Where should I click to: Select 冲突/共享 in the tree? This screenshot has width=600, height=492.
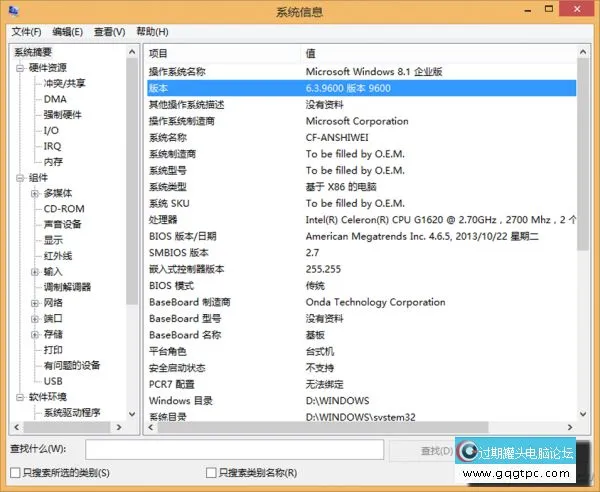click(64, 83)
